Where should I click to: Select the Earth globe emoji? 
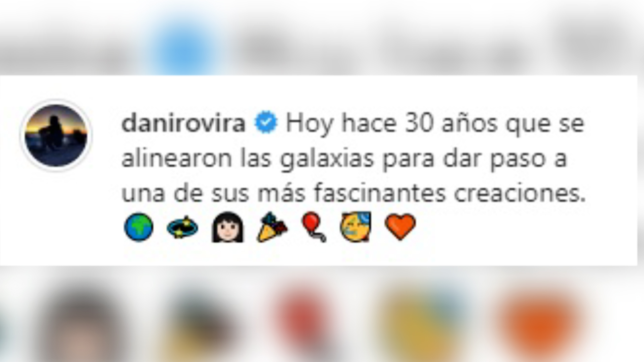[139, 227]
